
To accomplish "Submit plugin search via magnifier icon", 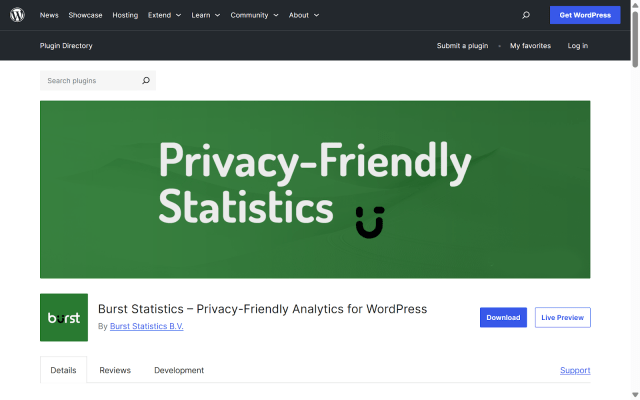I will [x=146, y=80].
